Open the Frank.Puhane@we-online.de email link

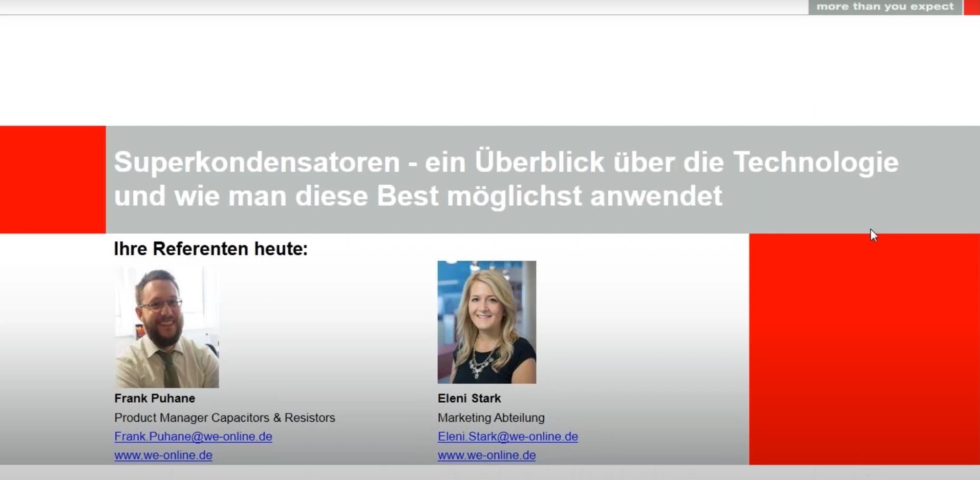pyautogui.click(x=193, y=437)
